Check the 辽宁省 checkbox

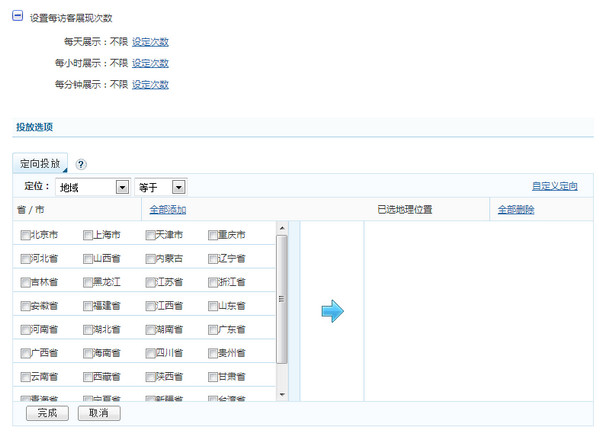213,259
